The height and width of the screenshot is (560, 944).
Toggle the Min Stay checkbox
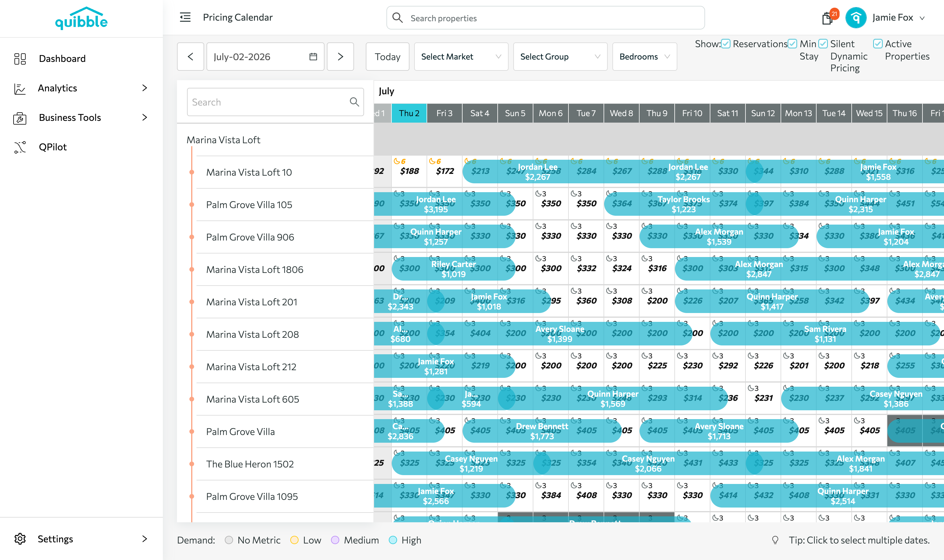(793, 44)
